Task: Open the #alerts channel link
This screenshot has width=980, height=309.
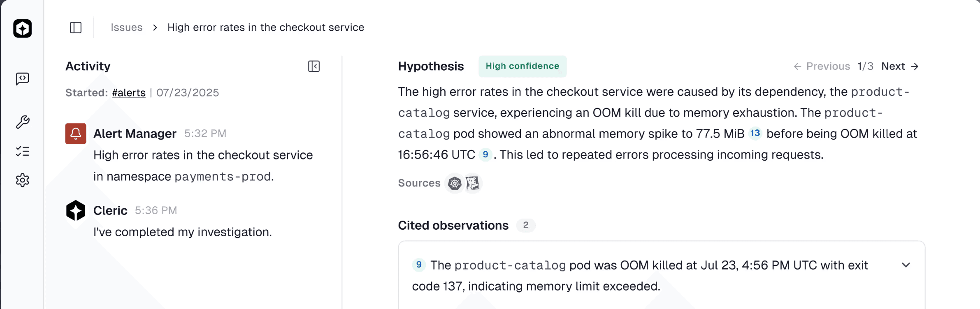Action: (129, 93)
